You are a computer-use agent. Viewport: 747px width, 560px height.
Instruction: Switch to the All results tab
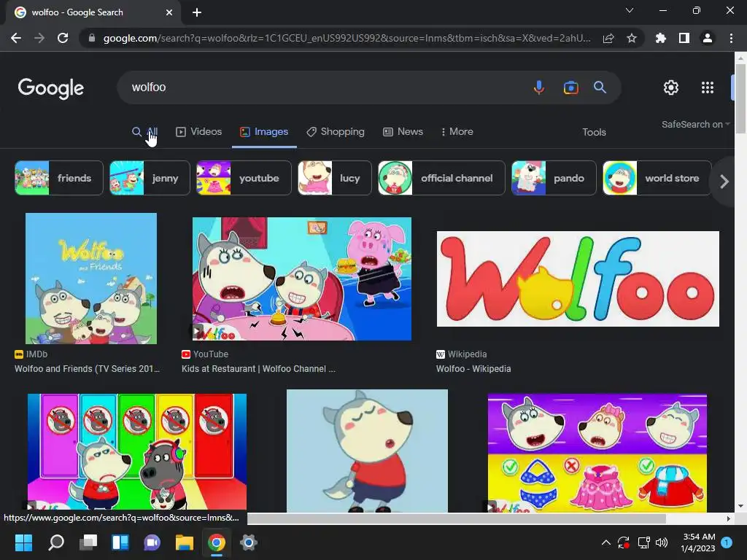click(x=145, y=131)
